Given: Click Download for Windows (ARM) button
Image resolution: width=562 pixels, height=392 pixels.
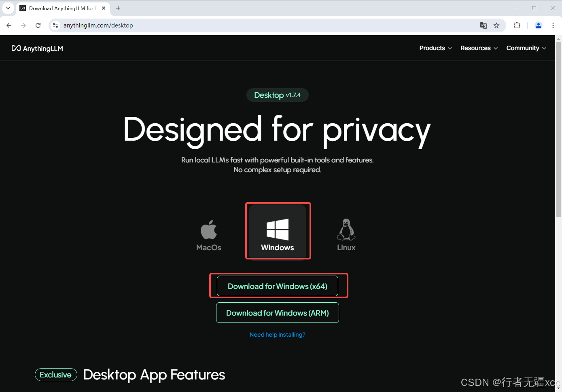Looking at the screenshot, I should [278, 313].
